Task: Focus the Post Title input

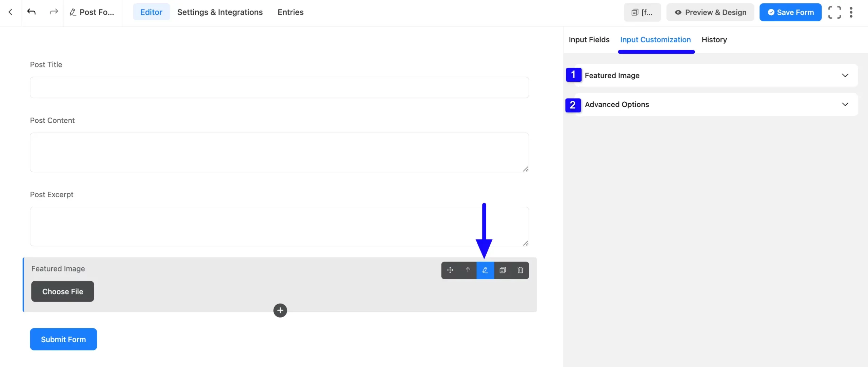Action: (279, 87)
